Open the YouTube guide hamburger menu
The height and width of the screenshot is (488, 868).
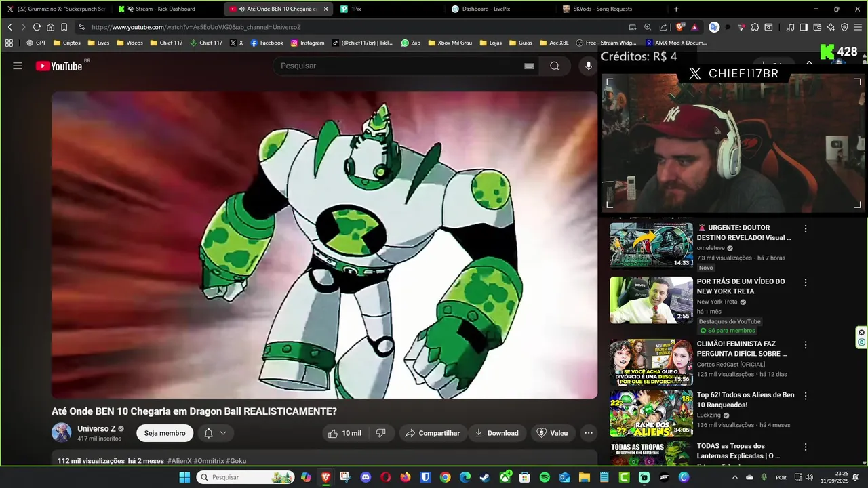(x=18, y=66)
